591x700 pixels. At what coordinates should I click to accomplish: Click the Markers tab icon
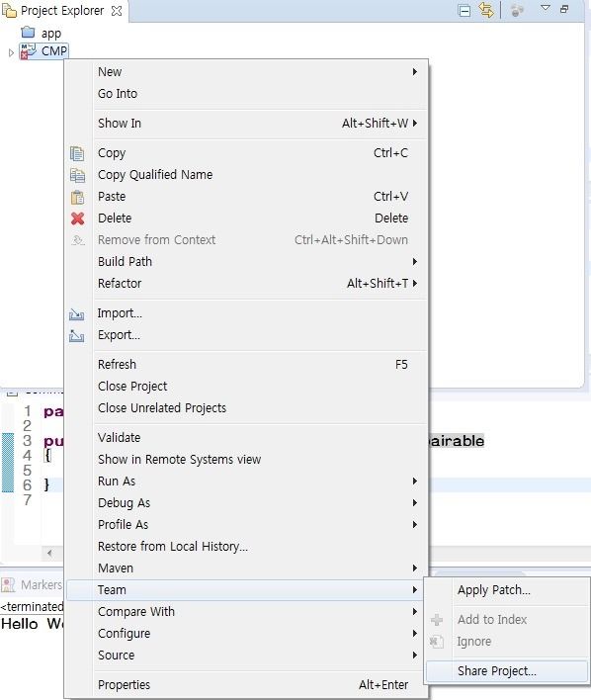pyautogui.click(x=8, y=584)
